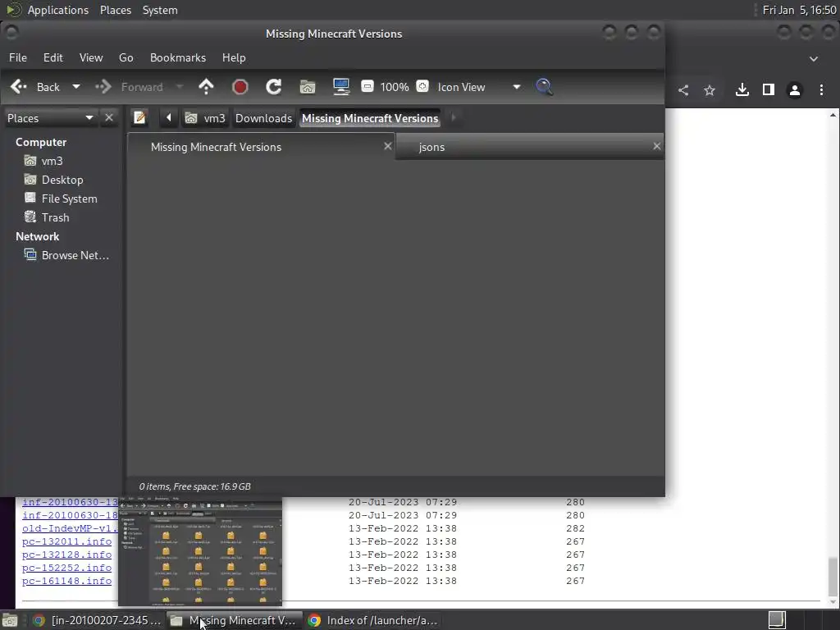The width and height of the screenshot is (840, 630).
Task: Open pc-132128.info link
Action: coord(67,555)
